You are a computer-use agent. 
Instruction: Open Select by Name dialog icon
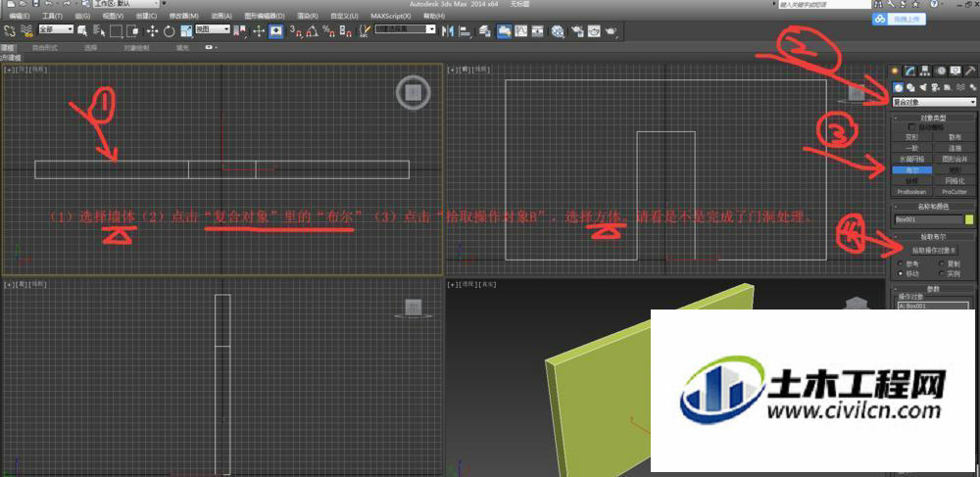tap(99, 30)
